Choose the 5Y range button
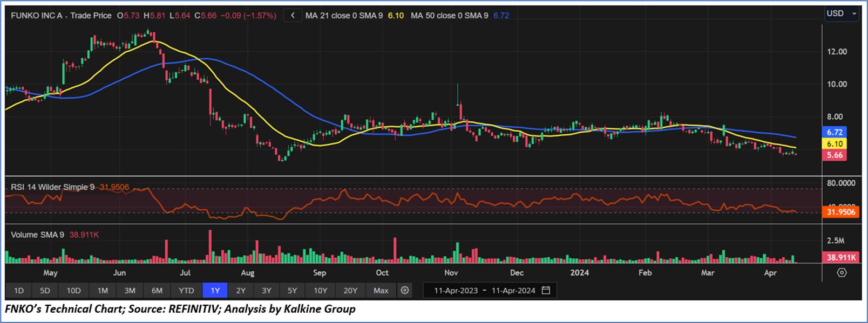The height and width of the screenshot is (323, 868). click(293, 291)
